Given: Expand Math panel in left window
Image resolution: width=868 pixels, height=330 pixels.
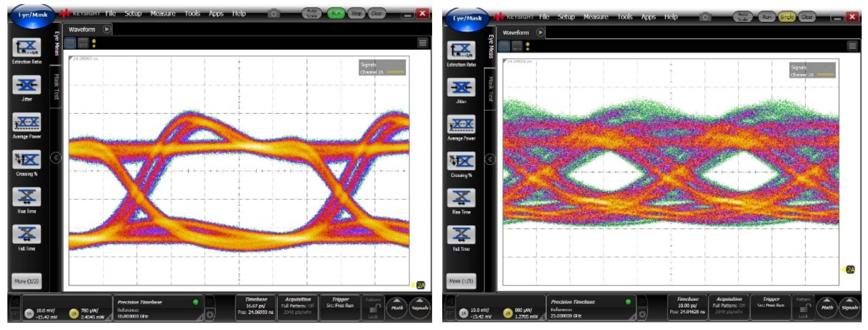Looking at the screenshot, I should (397, 307).
